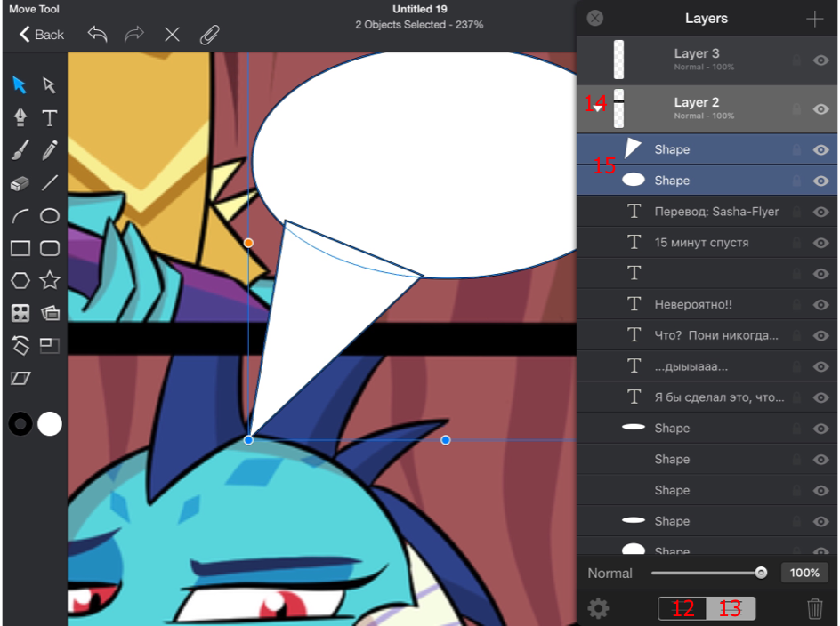Delete selected layers with the trash icon
The height and width of the screenshot is (626, 840).
(x=814, y=609)
